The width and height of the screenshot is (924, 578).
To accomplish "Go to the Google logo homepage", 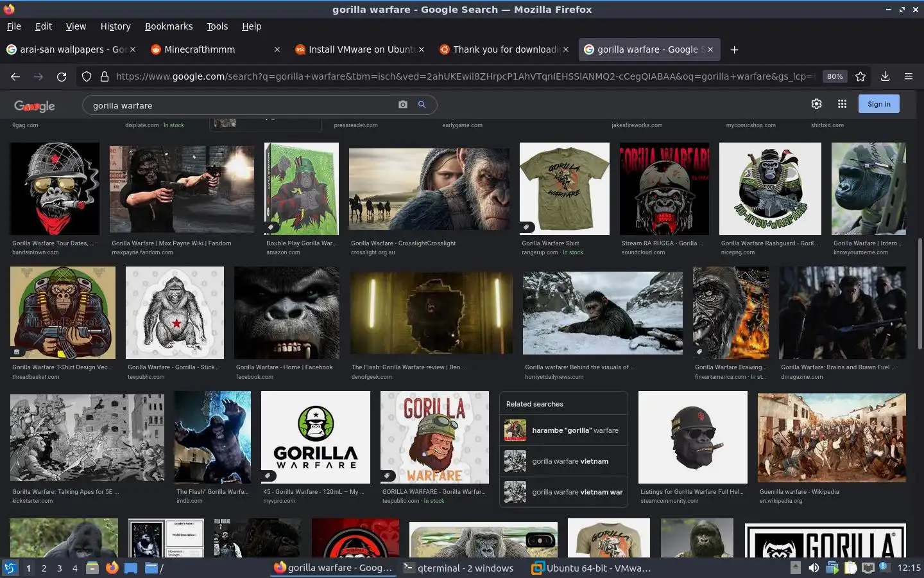I will 34,106.
